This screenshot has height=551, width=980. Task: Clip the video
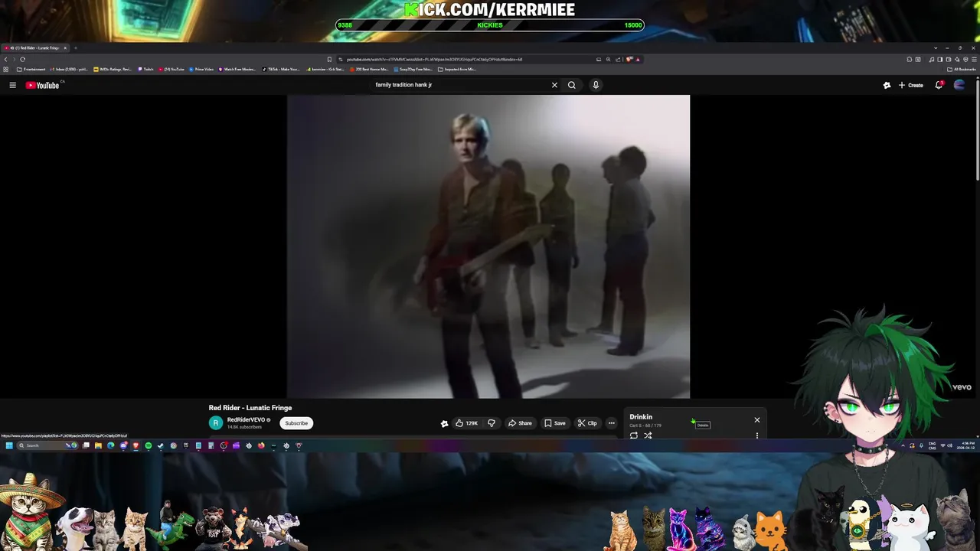click(587, 423)
